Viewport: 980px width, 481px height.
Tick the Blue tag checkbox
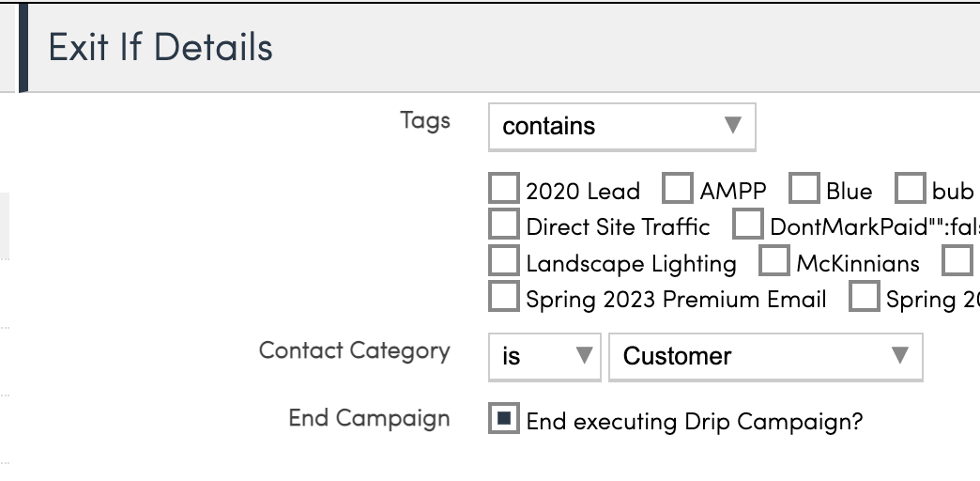pyautogui.click(x=804, y=189)
